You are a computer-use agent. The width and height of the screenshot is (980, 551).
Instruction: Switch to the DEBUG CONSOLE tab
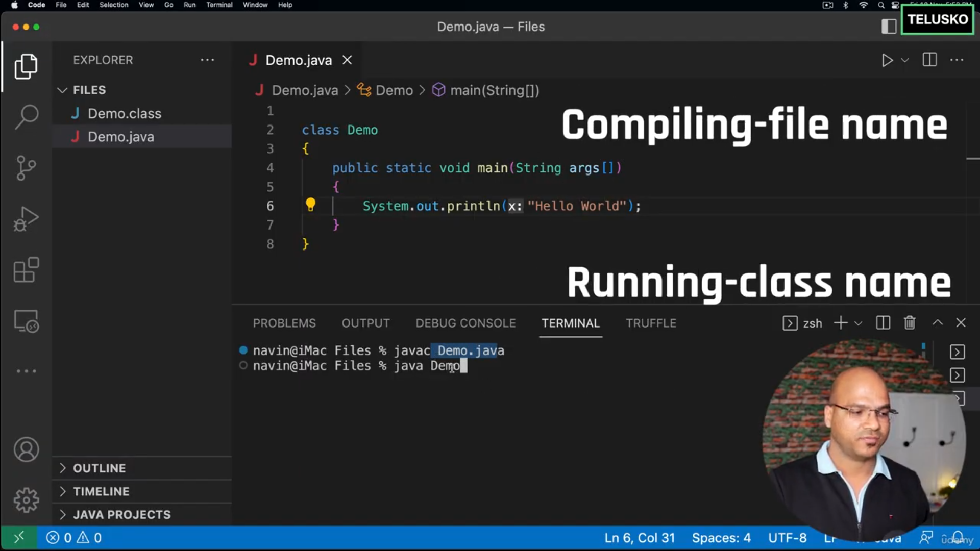click(465, 323)
